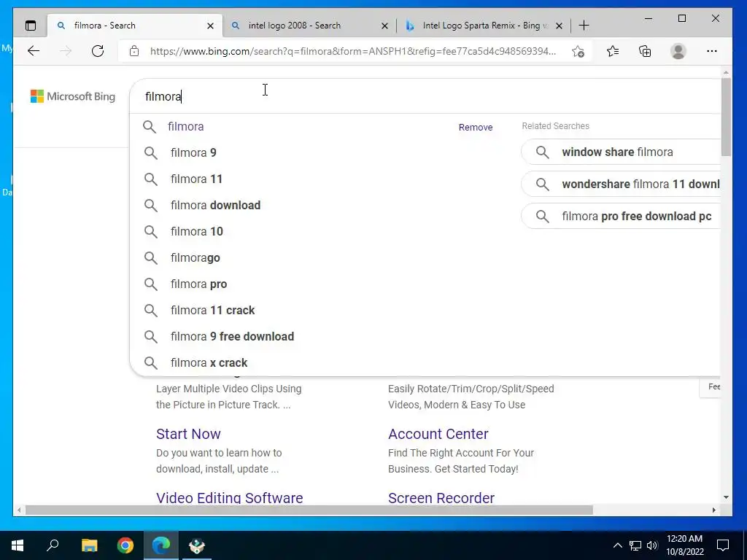
Task: Close the 'filmora - Search' tab
Action: click(x=210, y=26)
